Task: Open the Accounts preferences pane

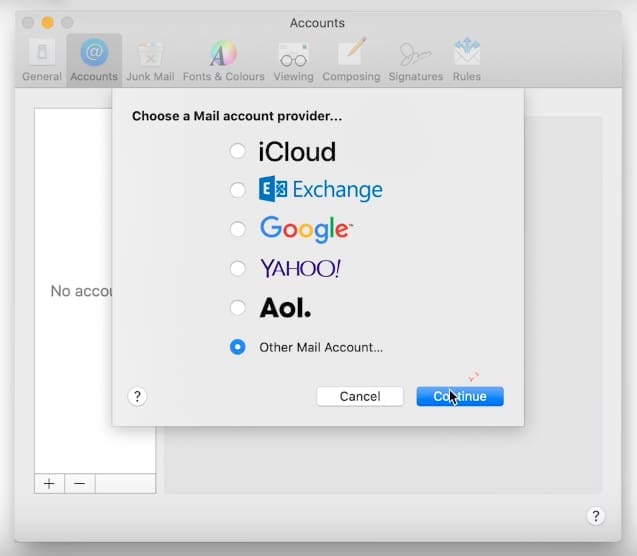Action: (x=94, y=60)
